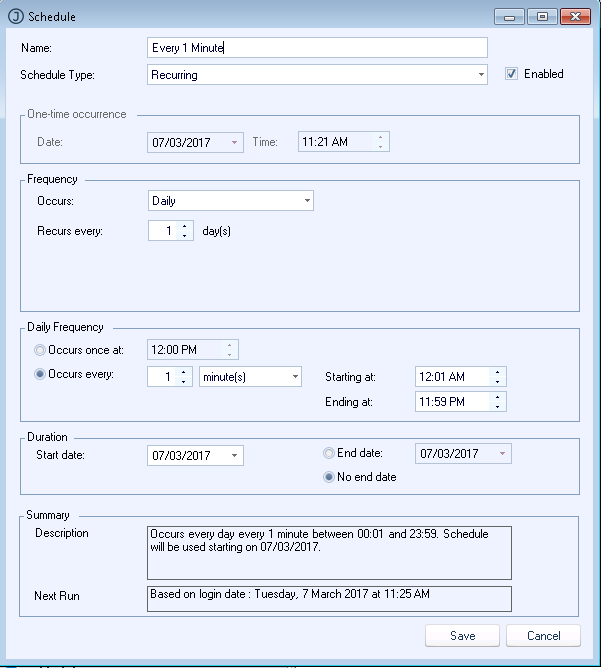Open the minute(s) unit dropdown
Image resolution: width=601 pixels, height=668 pixels.
(x=295, y=377)
